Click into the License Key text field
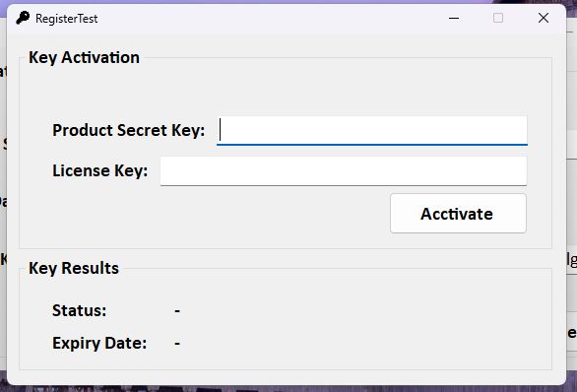The image size is (577, 392). [x=344, y=170]
